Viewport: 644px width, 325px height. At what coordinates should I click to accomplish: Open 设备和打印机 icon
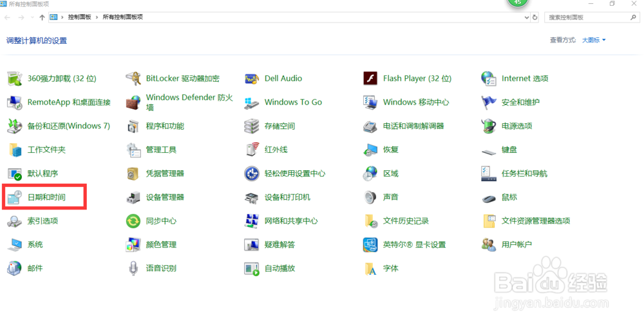(252, 197)
